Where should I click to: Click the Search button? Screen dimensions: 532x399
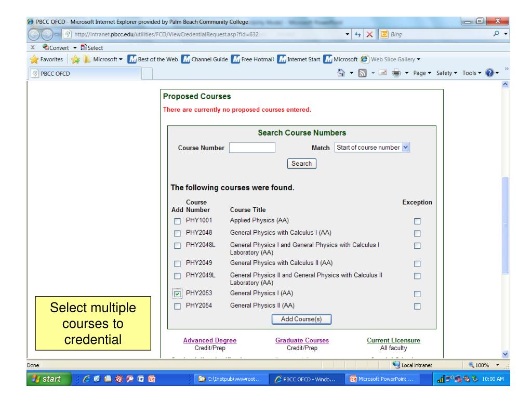point(302,164)
